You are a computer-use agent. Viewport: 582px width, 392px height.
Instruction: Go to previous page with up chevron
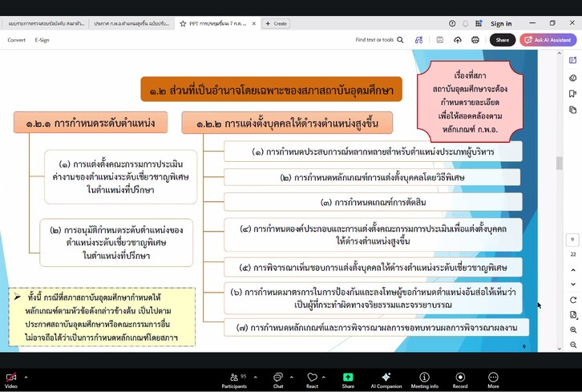coord(573,270)
